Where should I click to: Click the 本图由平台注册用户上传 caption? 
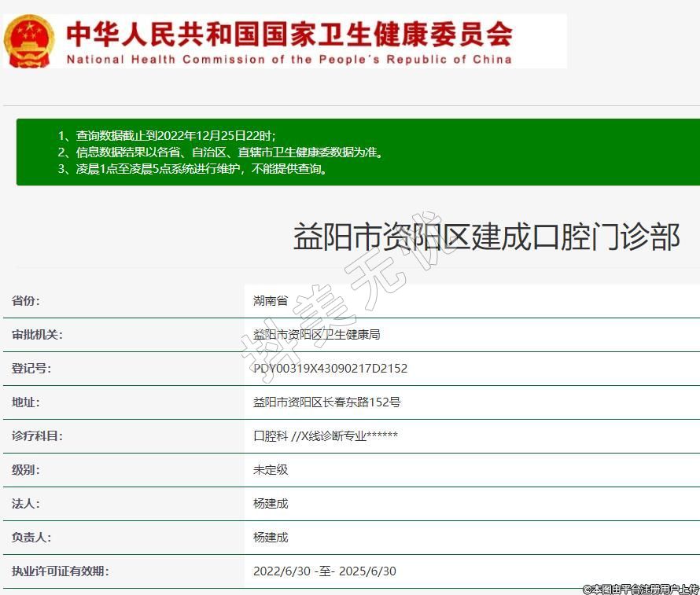[640, 588]
